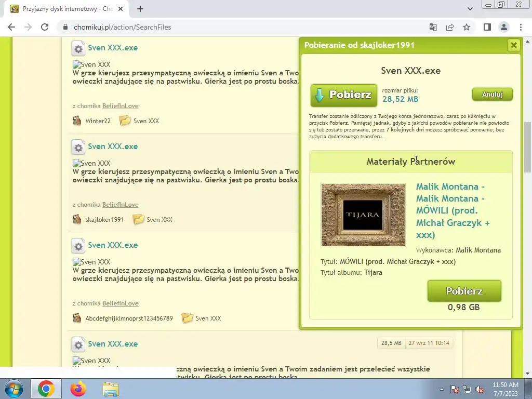Screen dimensions: 532x399
Task: Click gear file icon beside 28,5 MB entry
Action: pyautogui.click(x=78, y=345)
